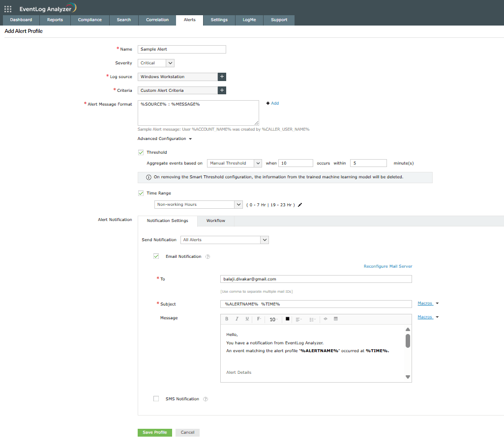This screenshot has height=445, width=504.
Task: Insert a table in the message editor
Action: click(336, 319)
